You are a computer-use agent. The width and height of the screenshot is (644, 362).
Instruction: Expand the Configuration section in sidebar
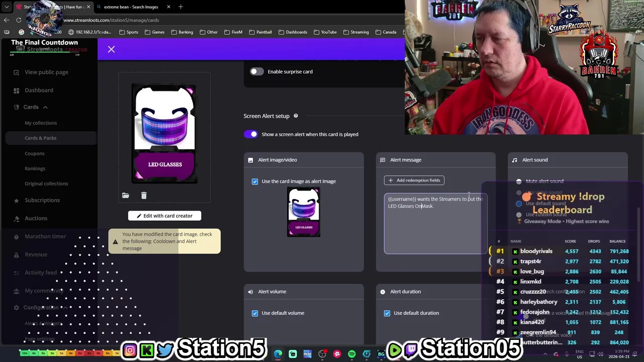41,308
